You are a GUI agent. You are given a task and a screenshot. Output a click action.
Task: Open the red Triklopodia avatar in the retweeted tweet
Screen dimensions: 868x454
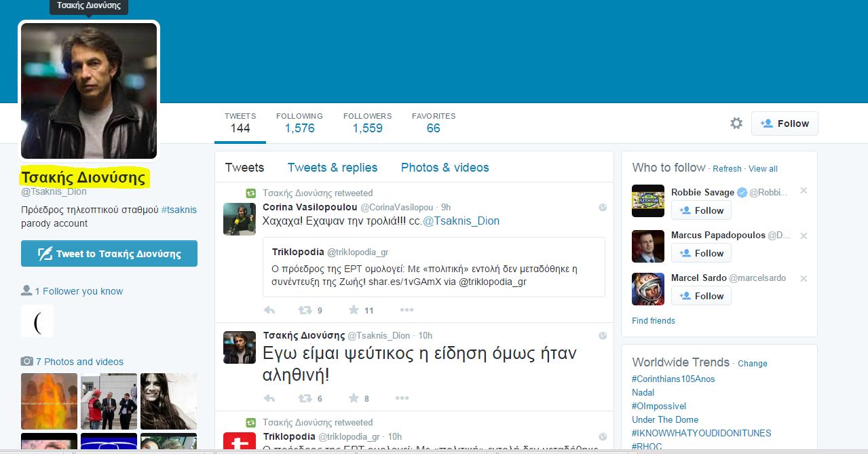240,441
